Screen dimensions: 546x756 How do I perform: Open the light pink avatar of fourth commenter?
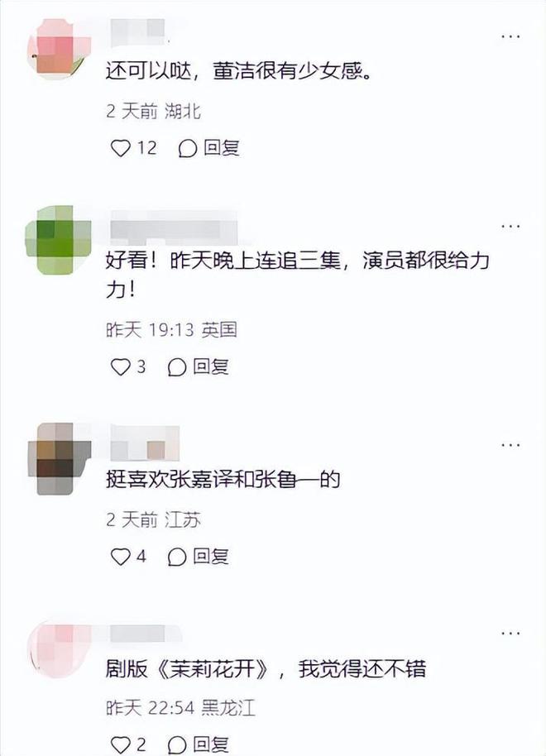click(x=59, y=649)
